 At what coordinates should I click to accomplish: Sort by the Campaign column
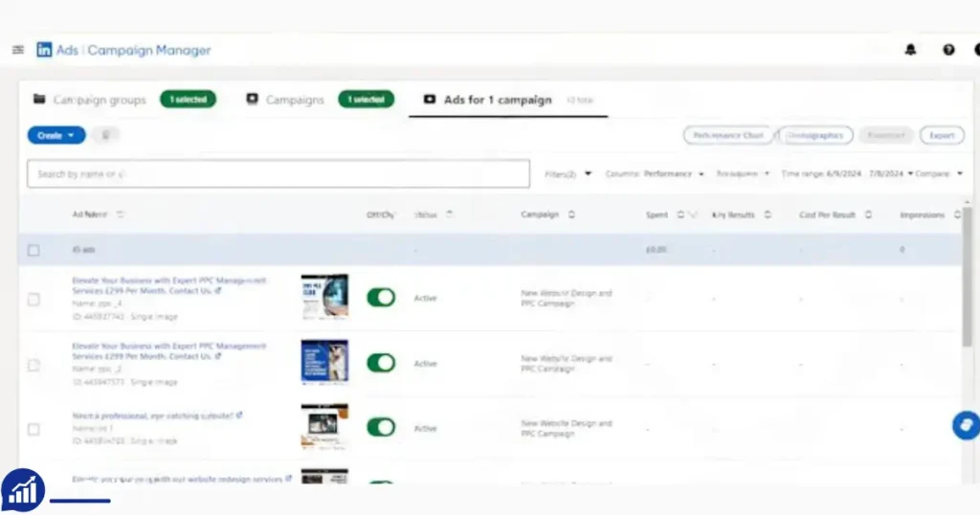point(571,214)
